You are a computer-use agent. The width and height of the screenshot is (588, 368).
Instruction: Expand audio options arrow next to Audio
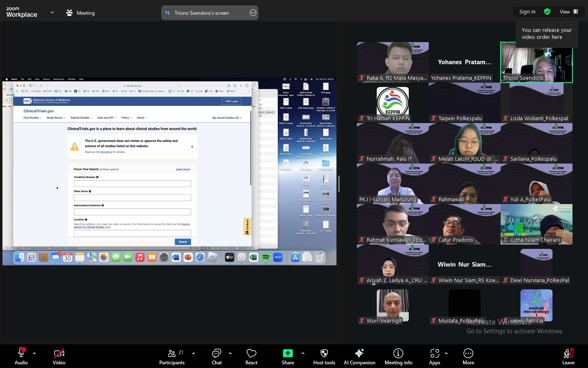[34, 353]
